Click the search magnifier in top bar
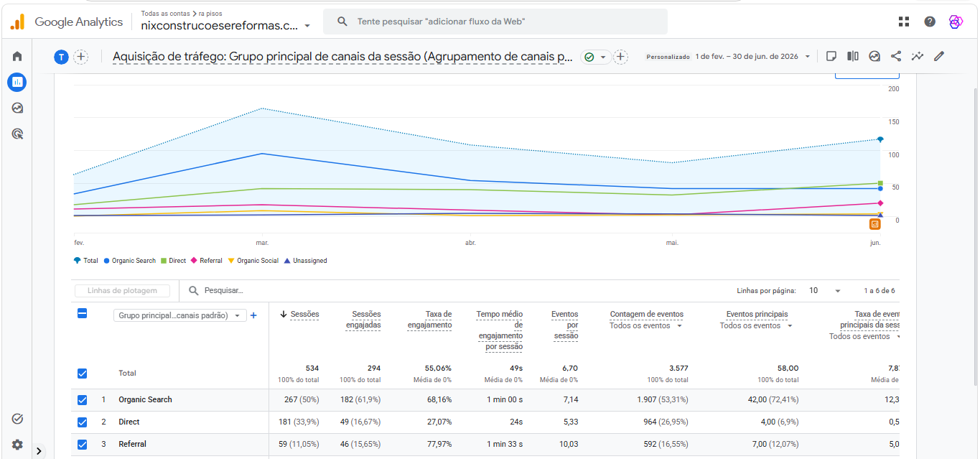This screenshot has height=459, width=980. point(342,22)
